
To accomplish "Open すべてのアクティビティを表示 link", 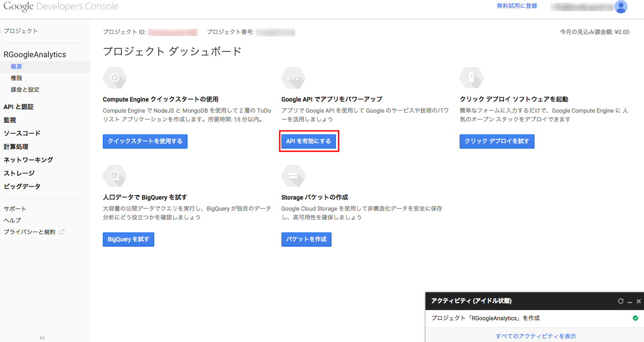I will coord(536,336).
